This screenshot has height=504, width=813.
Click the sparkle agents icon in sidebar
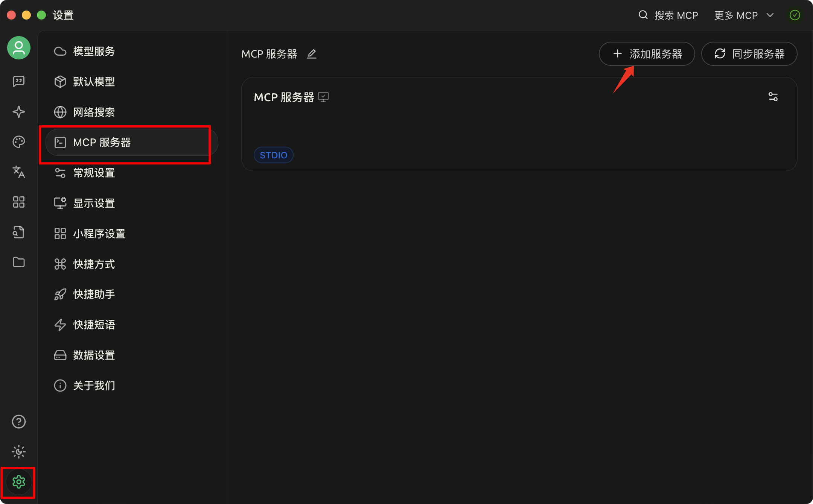(18, 112)
